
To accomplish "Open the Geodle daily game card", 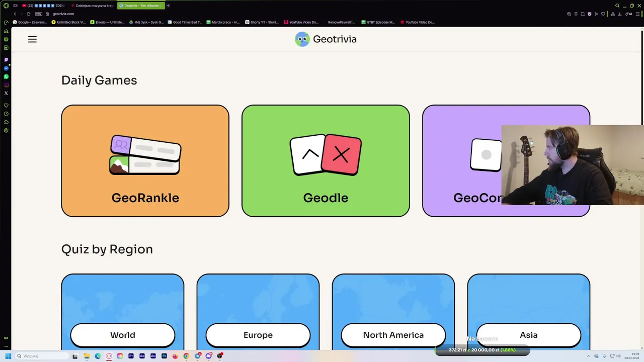I will click(x=326, y=161).
